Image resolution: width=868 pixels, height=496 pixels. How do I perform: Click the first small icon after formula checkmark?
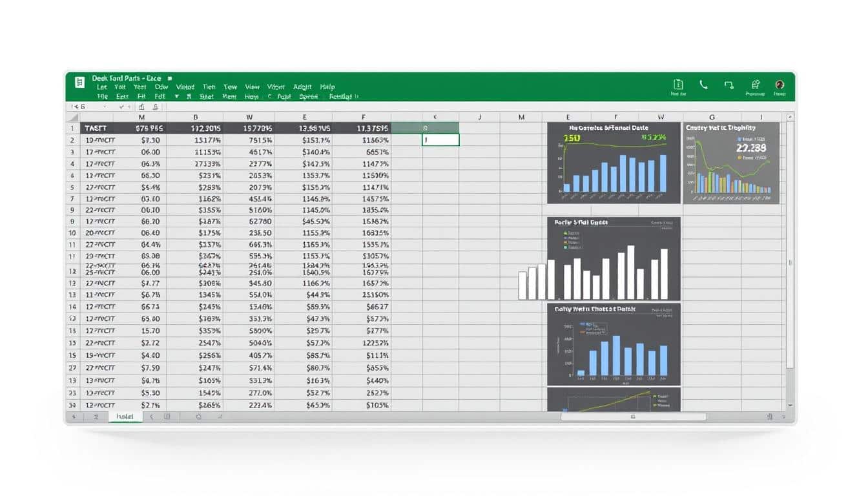pyautogui.click(x=141, y=107)
